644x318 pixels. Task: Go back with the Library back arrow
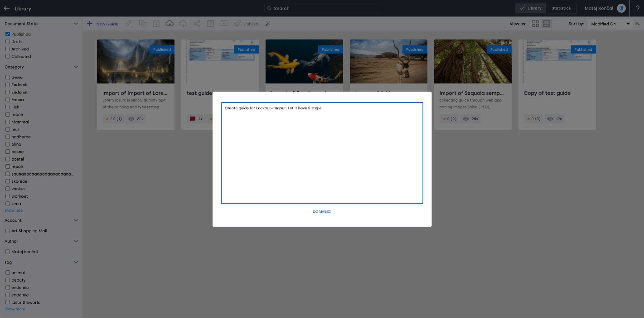pos(7,8)
